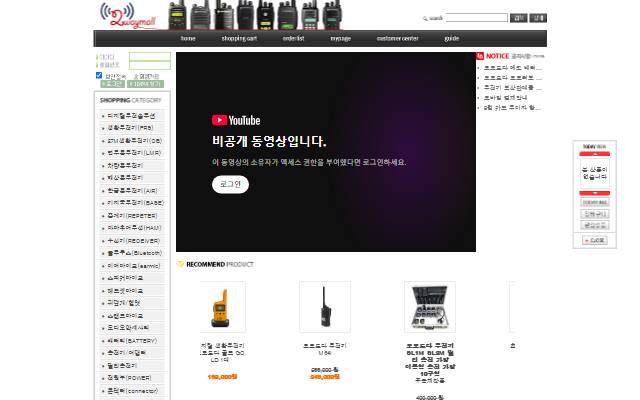640x400 pixels.
Task: Move up in the Today View list
Action: click(x=594, y=154)
